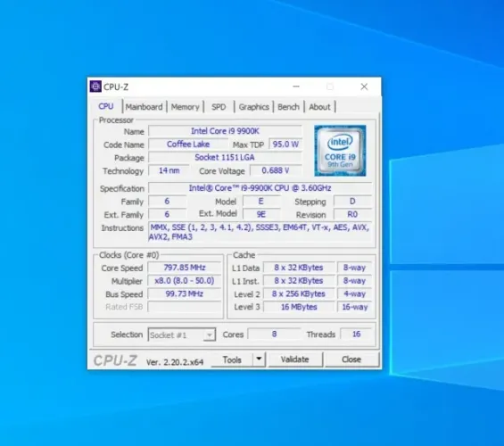The image size is (504, 446).
Task: Click the Core Speed 797.85 MHz value
Action: tap(185, 268)
